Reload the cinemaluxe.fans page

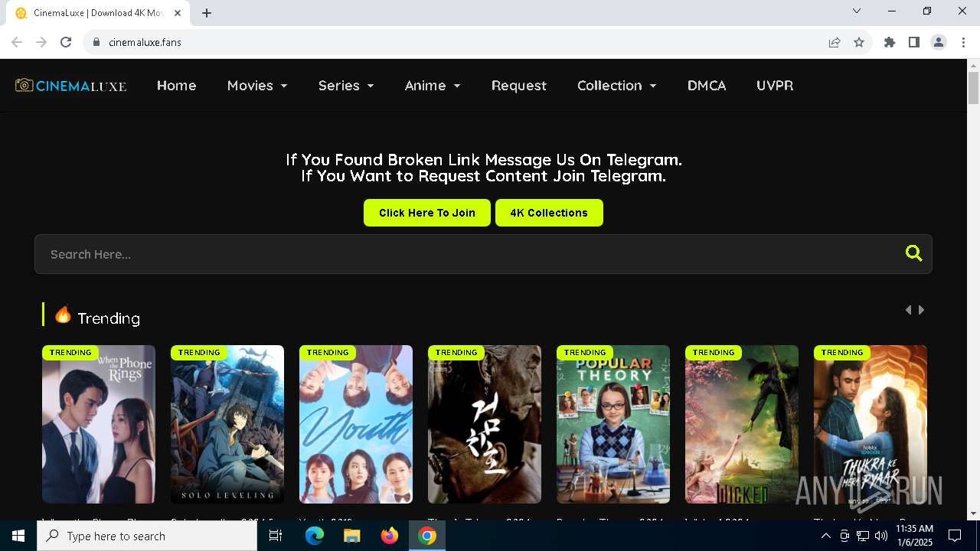[x=66, y=42]
